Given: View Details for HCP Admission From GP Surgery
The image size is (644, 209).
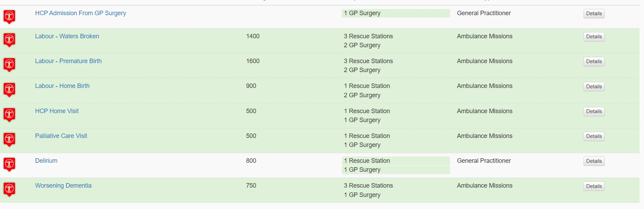Looking at the screenshot, I should 594,13.
